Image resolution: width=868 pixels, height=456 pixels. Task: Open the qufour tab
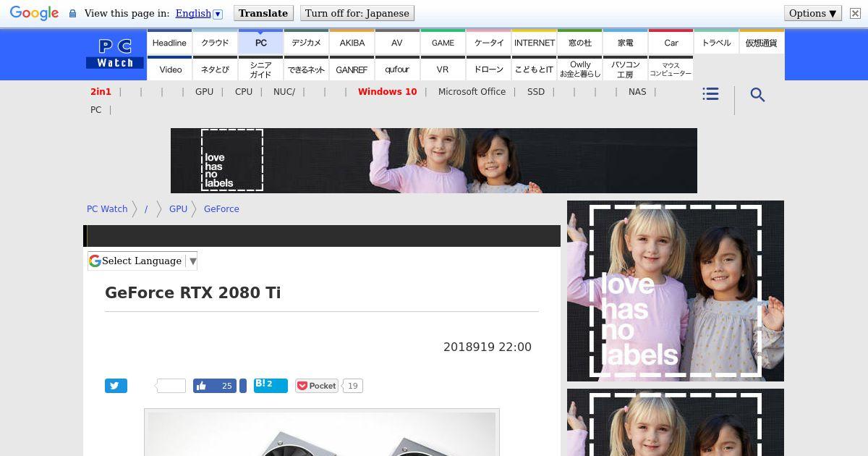pyautogui.click(x=397, y=69)
